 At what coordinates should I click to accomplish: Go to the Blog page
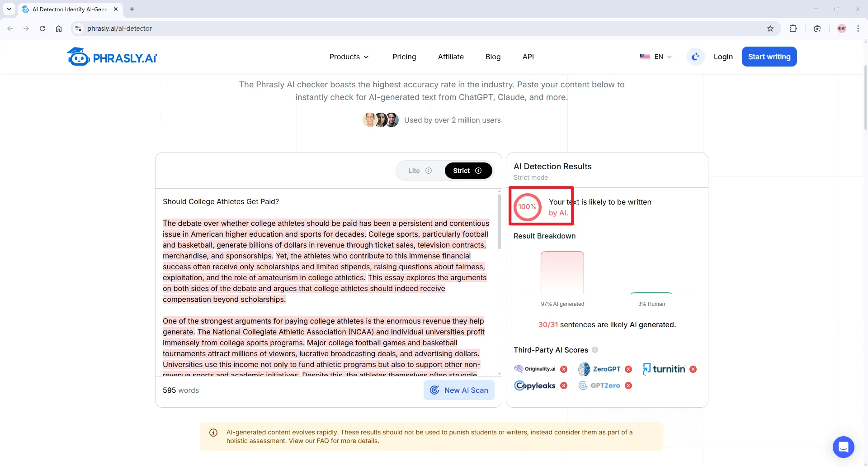pos(493,57)
